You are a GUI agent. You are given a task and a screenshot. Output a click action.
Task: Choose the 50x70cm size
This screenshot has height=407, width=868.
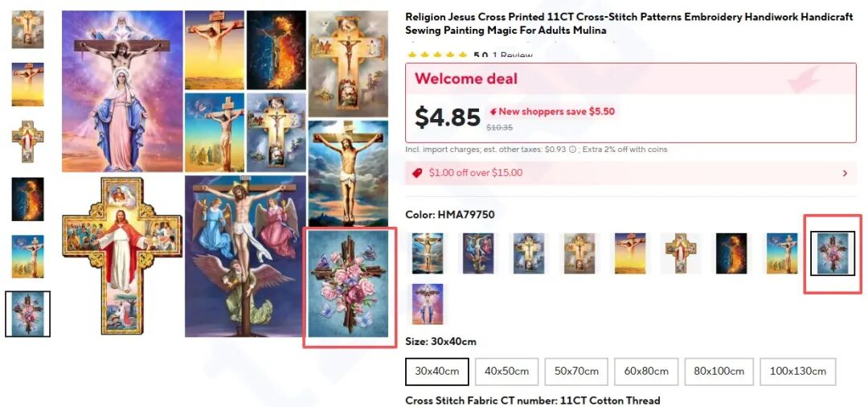tap(576, 372)
